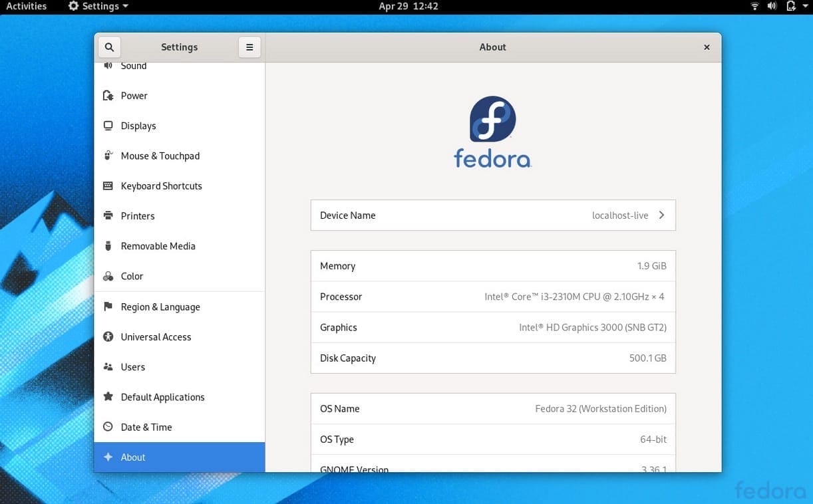The height and width of the screenshot is (504, 813).
Task: Select Power in the sidebar
Action: (180, 96)
